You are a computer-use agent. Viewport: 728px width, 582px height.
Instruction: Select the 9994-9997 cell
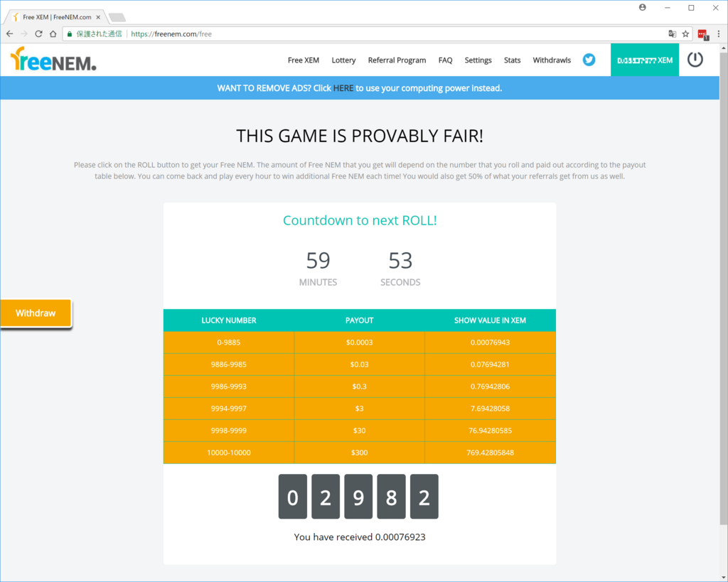tap(228, 409)
